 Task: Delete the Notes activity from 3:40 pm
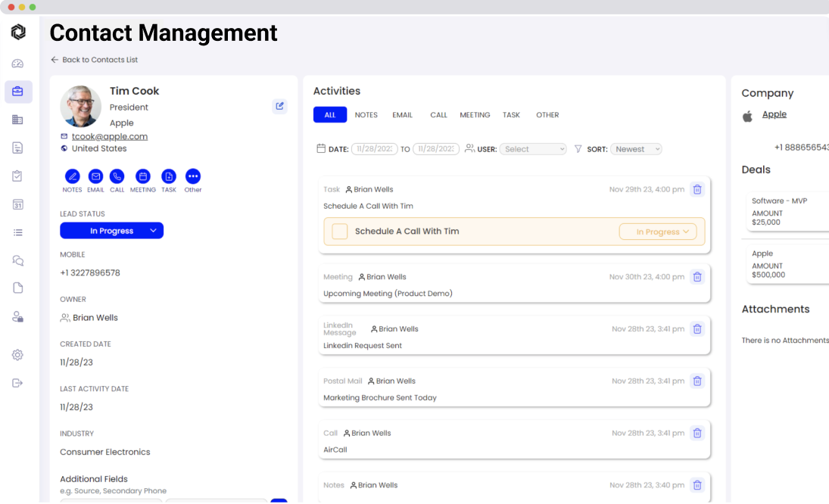[x=697, y=485]
